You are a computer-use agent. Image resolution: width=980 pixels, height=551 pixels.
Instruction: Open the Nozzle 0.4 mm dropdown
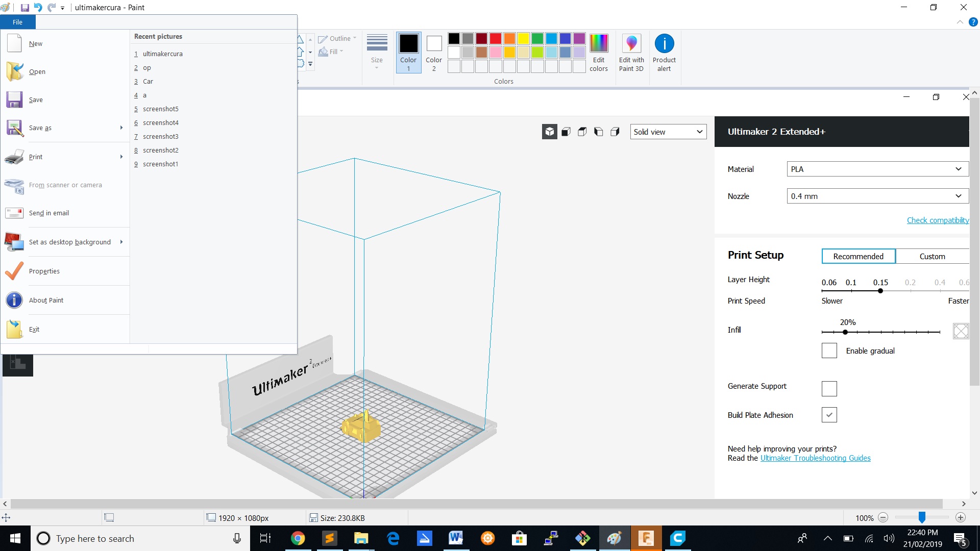(877, 196)
